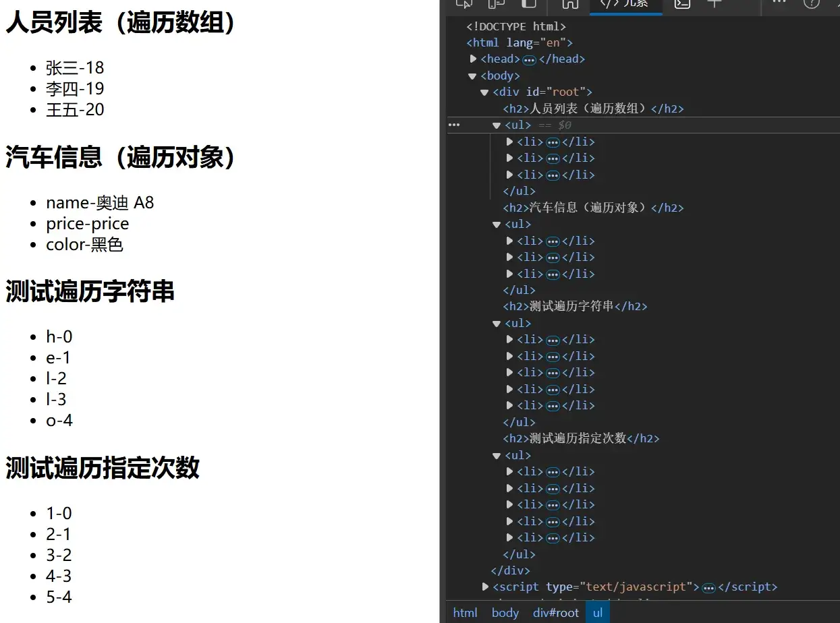Click the 测试遍历字符串 page heading
The width and height of the screenshot is (840, 623).
[x=90, y=292]
